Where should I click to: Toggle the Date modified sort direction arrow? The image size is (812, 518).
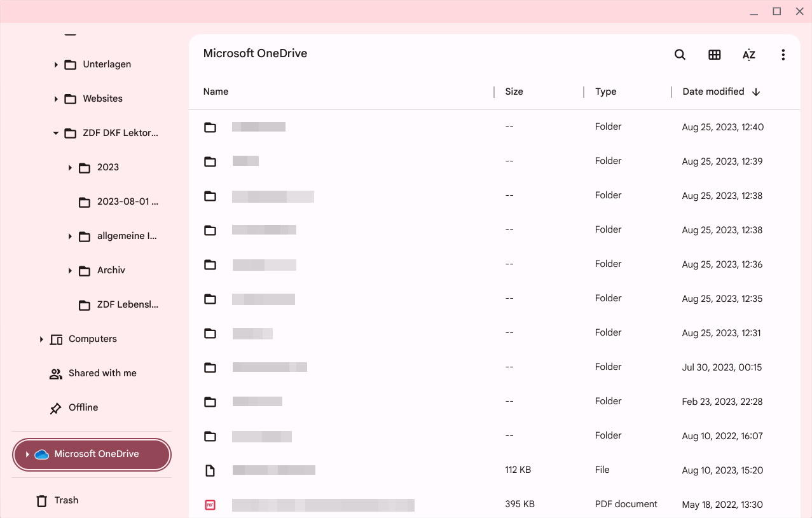click(756, 92)
